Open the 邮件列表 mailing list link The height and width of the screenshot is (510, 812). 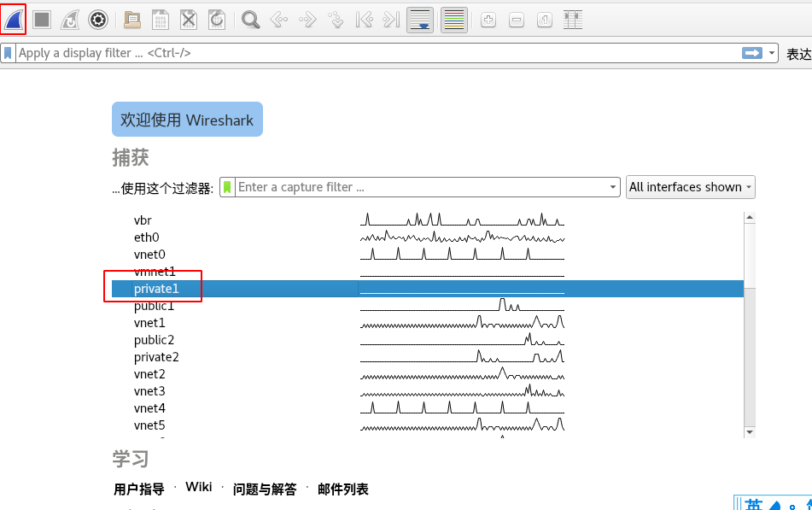343,489
